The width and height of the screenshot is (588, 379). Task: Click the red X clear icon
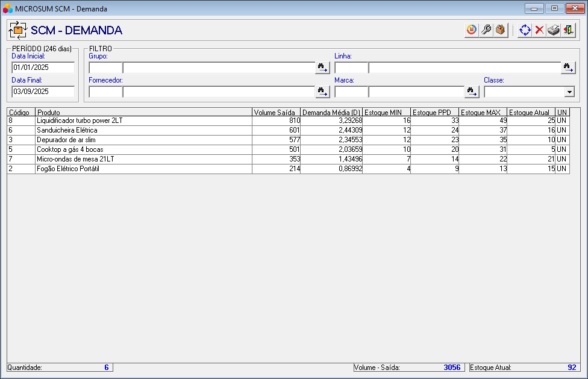pyautogui.click(x=539, y=30)
